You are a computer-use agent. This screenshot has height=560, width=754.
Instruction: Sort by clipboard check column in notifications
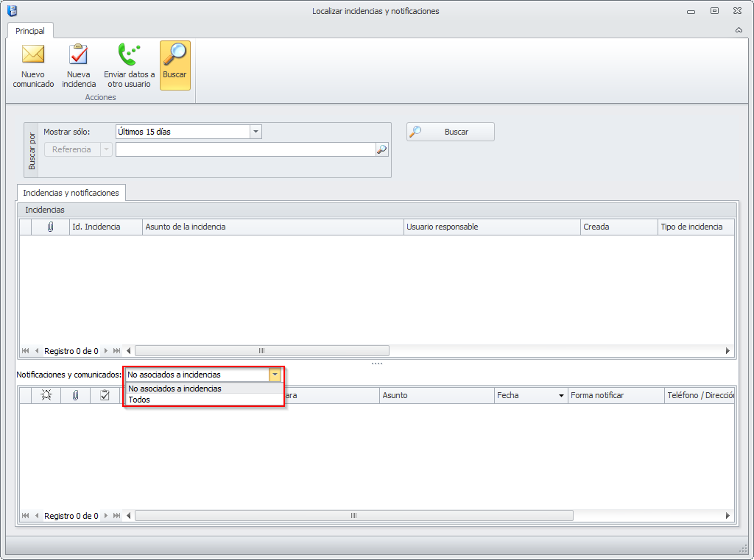105,395
